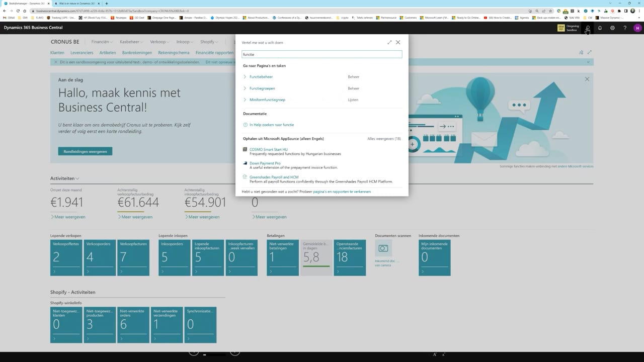644x362 pixels.
Task: Click the Greenshades Payroll app icon
Action: pyautogui.click(x=245, y=177)
